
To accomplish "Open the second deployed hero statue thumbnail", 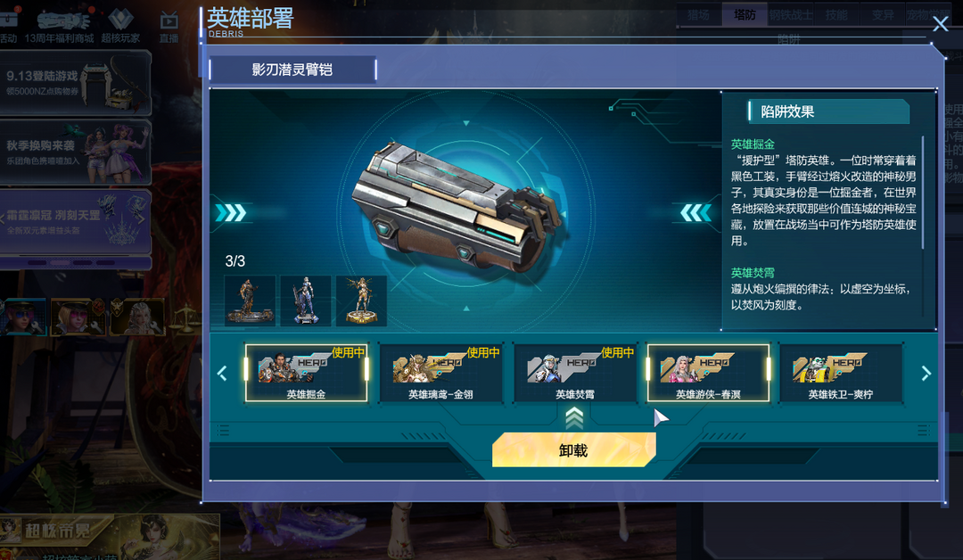I will coord(305,301).
